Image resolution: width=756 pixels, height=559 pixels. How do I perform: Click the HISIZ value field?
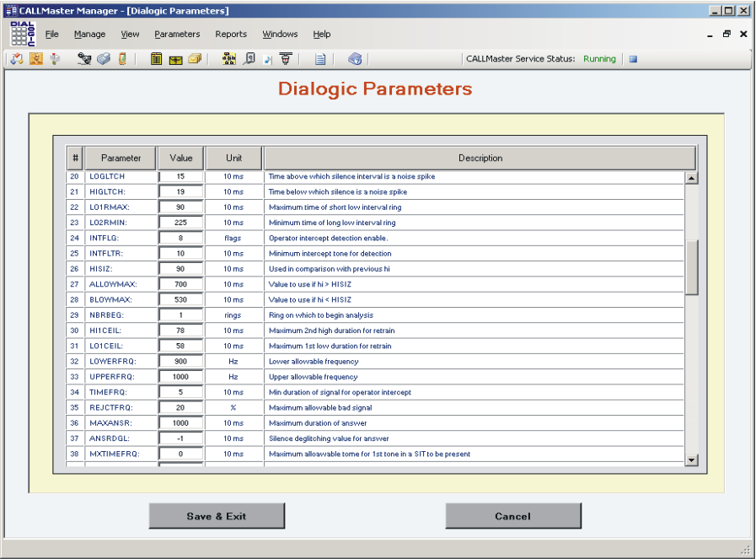(181, 269)
